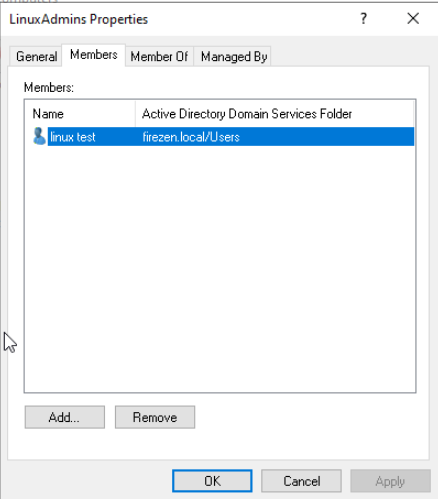The width and height of the screenshot is (438, 499).
Task: Cancel the properties dialog
Action: click(x=302, y=481)
